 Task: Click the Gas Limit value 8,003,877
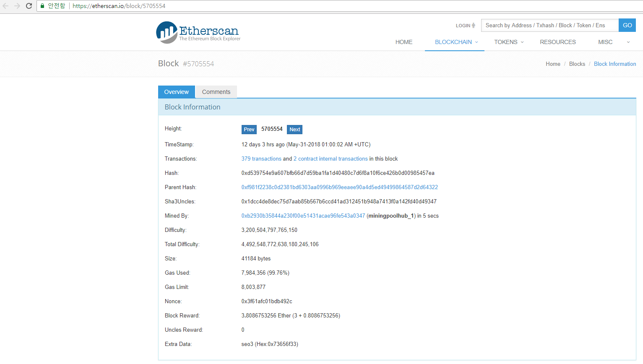(x=253, y=287)
